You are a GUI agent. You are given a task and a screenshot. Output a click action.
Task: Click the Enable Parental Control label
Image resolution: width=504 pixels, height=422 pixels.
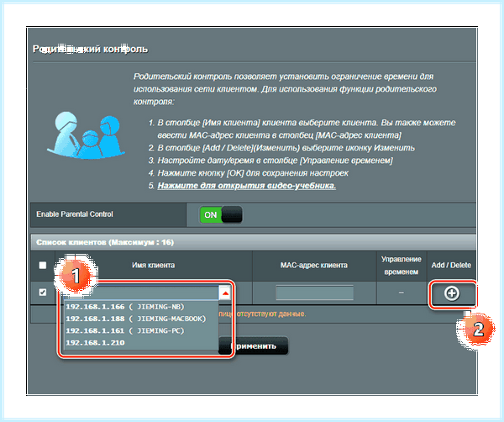(x=75, y=214)
